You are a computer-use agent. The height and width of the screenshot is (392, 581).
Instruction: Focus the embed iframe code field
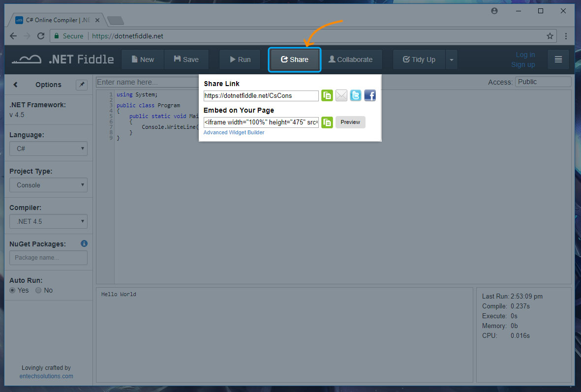tap(261, 122)
